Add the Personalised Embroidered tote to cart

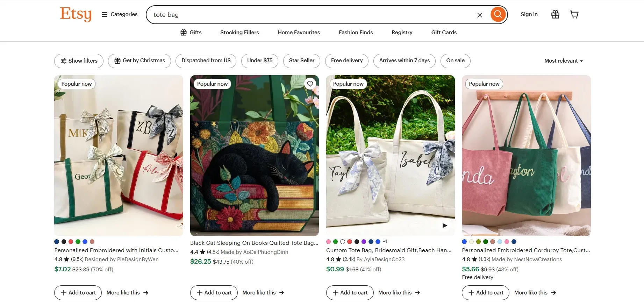[78, 293]
